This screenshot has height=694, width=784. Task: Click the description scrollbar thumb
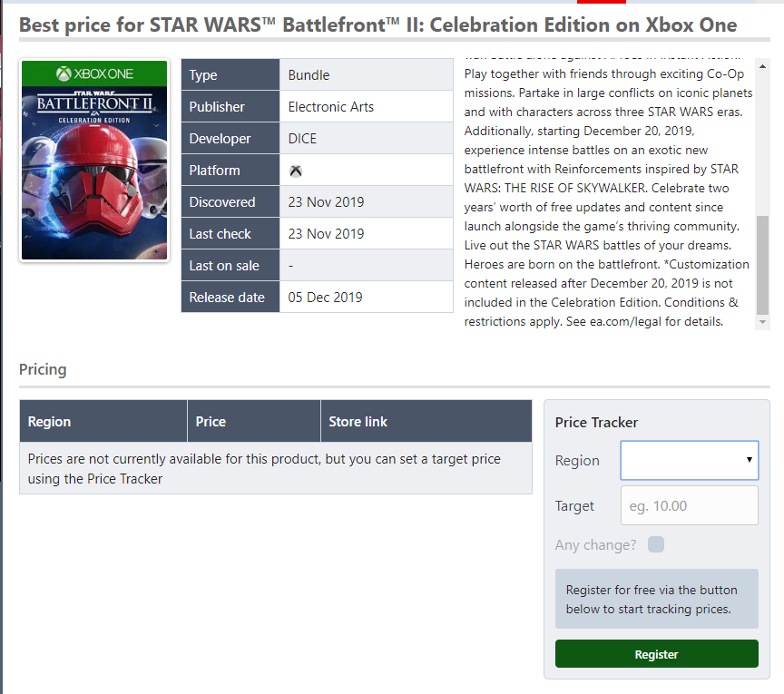tap(762, 265)
